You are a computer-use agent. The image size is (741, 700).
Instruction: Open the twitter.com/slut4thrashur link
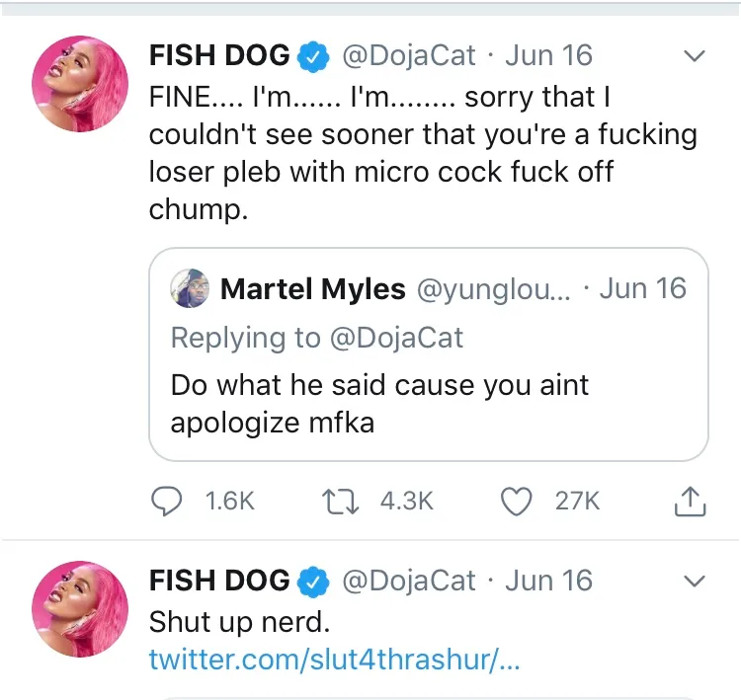click(334, 660)
